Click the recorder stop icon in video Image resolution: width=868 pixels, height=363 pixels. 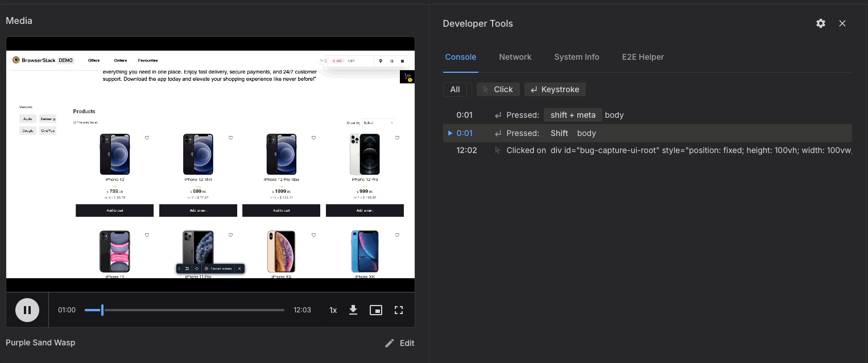pos(402,61)
